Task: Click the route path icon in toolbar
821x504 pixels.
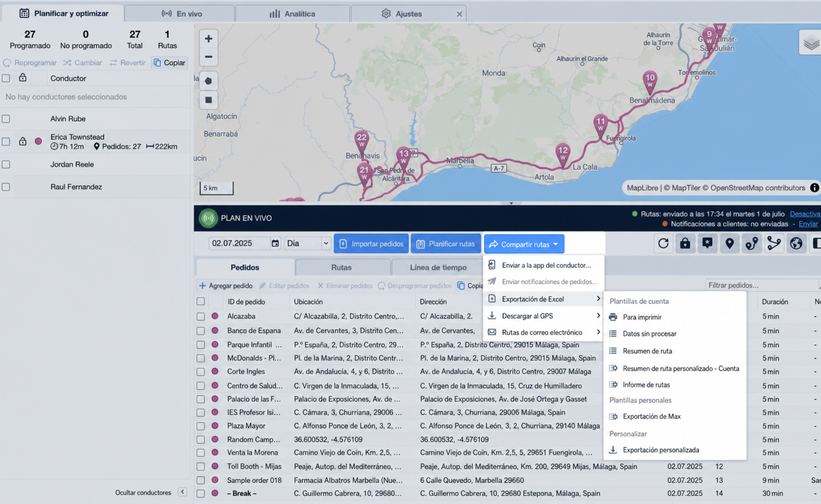Action: click(752, 243)
